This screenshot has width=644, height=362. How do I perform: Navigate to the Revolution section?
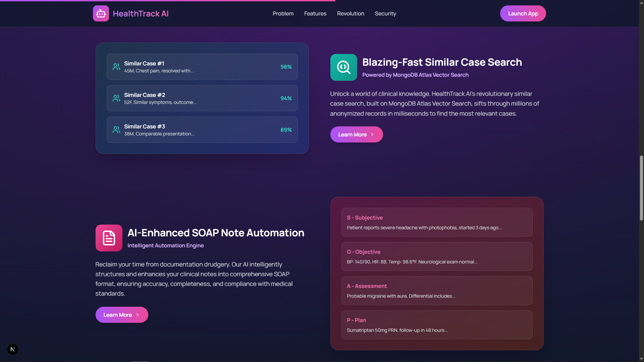(351, 13)
